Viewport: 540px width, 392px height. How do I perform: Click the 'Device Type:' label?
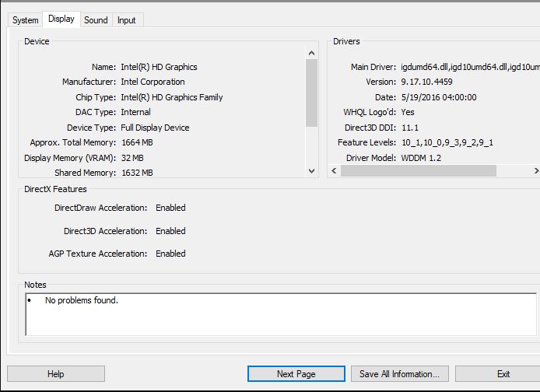(91, 128)
